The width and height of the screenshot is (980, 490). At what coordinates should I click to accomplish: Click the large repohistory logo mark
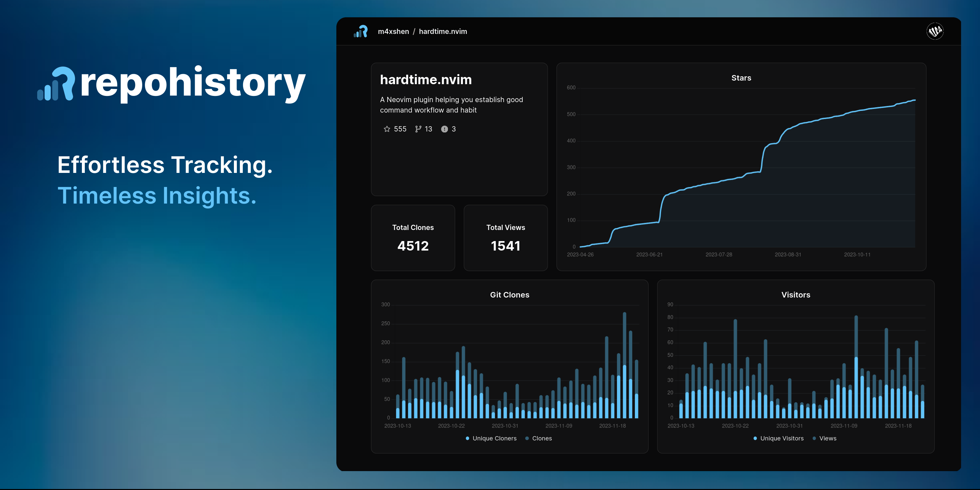coord(56,84)
